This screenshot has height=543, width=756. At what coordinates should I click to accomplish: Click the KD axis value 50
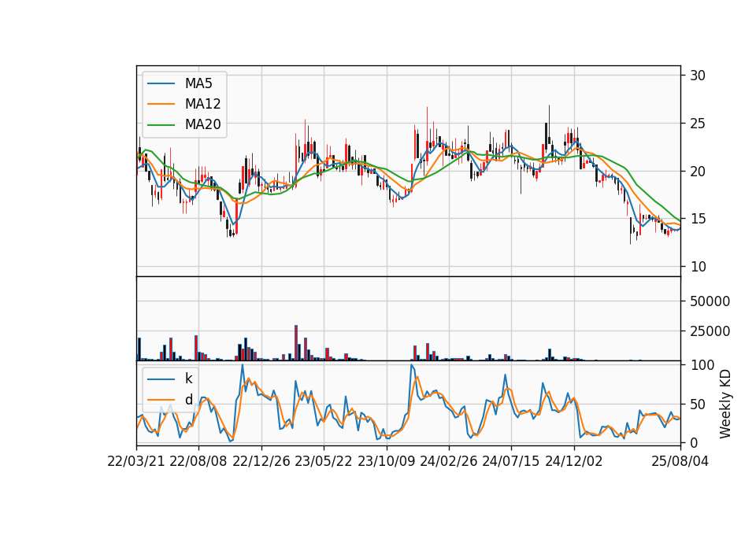[698, 404]
